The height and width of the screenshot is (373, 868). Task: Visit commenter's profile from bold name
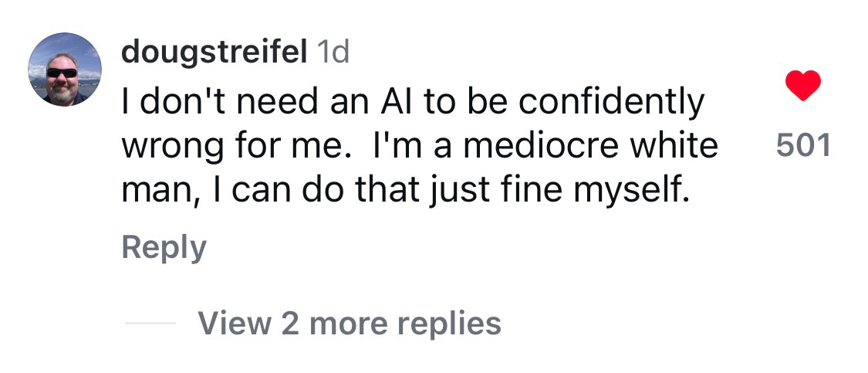pyautogui.click(x=214, y=53)
